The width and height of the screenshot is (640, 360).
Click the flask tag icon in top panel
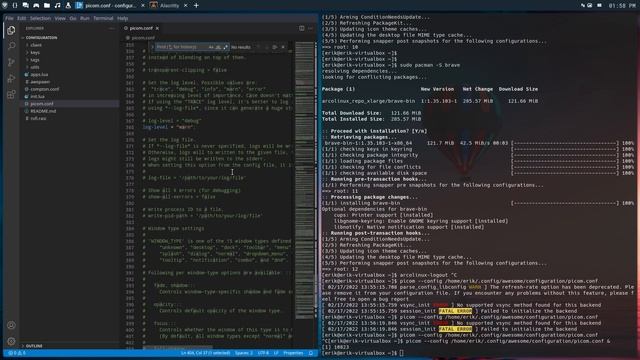(68, 5)
